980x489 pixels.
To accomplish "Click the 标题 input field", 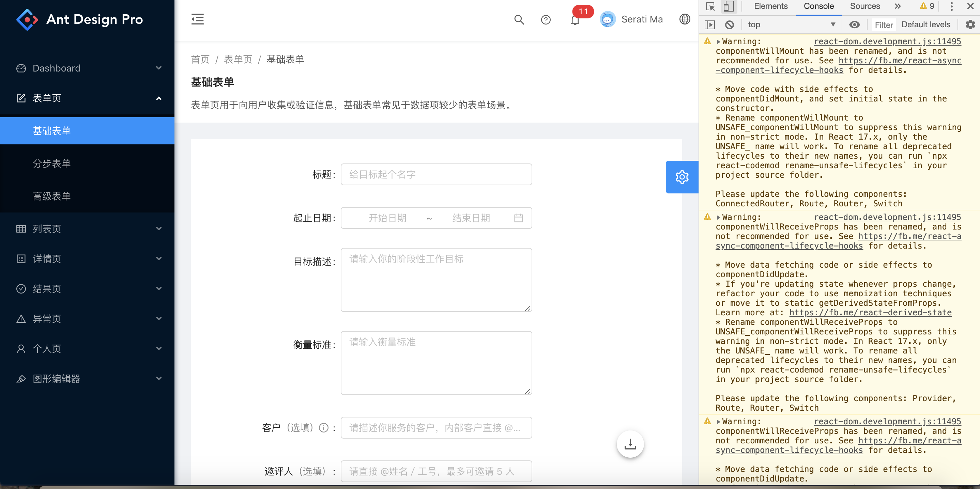I will 436,174.
